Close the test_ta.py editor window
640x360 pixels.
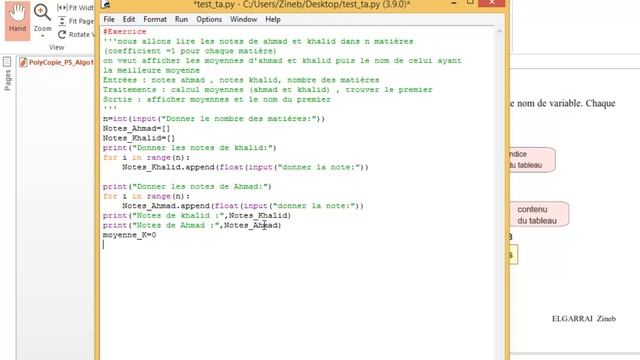point(492,3)
